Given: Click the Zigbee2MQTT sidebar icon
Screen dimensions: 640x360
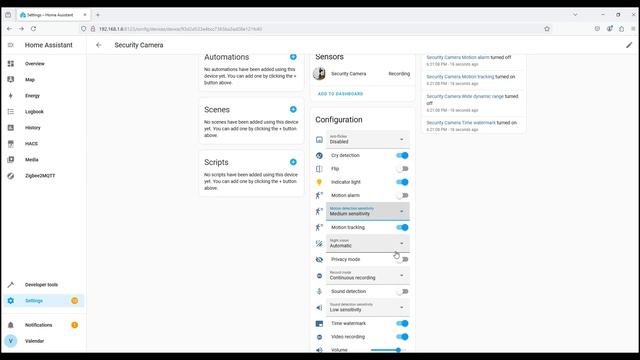Looking at the screenshot, I should tap(11, 176).
